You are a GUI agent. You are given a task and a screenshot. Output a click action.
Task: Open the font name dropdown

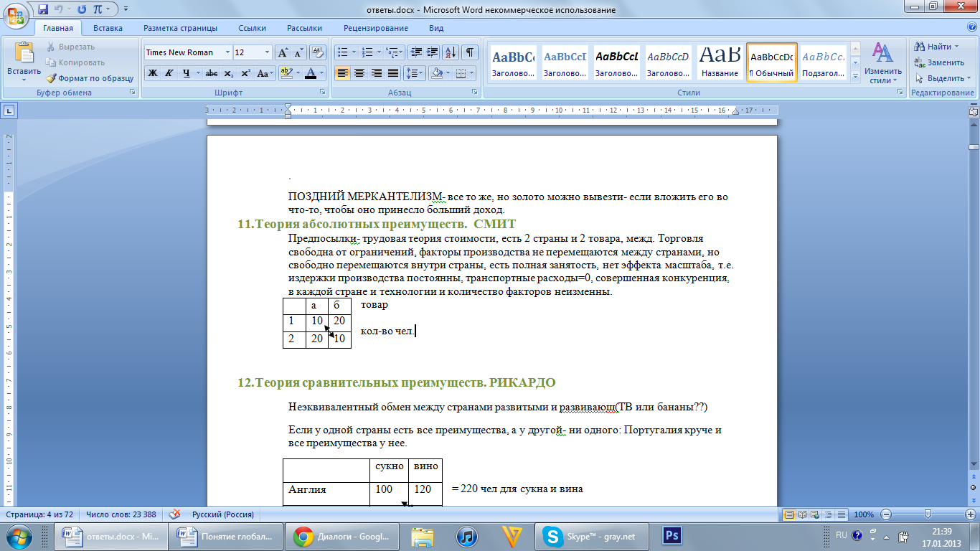coord(227,52)
